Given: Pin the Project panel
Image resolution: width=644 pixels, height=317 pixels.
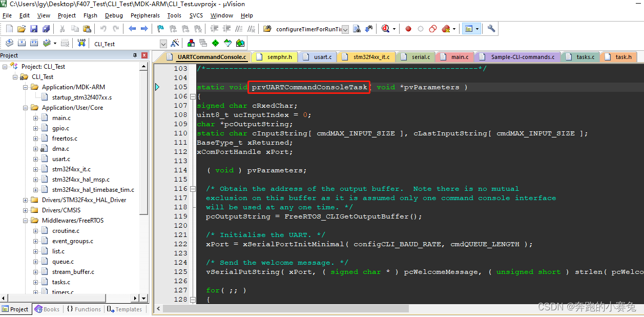Looking at the screenshot, I should [x=135, y=55].
